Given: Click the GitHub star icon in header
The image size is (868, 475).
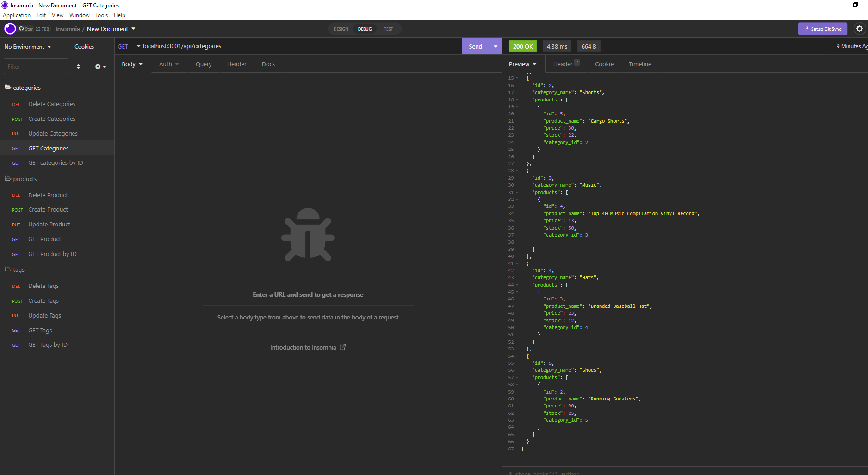Looking at the screenshot, I should [x=21, y=29].
